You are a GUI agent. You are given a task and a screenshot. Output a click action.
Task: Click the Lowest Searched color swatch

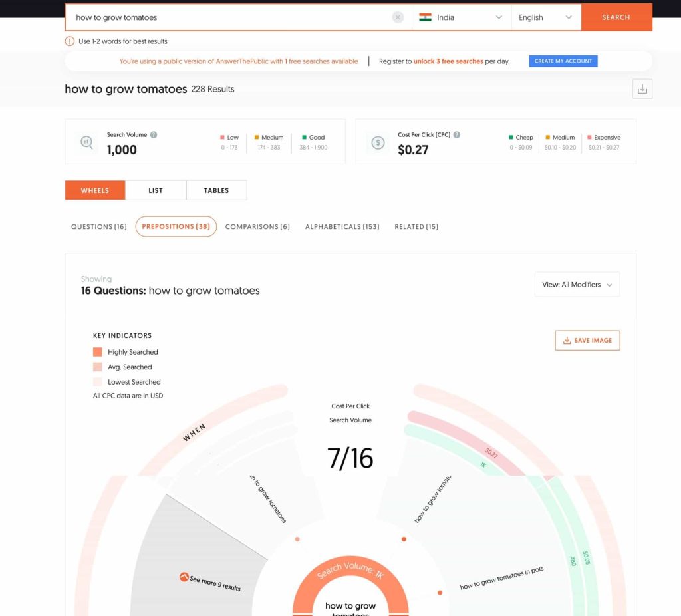click(x=98, y=382)
